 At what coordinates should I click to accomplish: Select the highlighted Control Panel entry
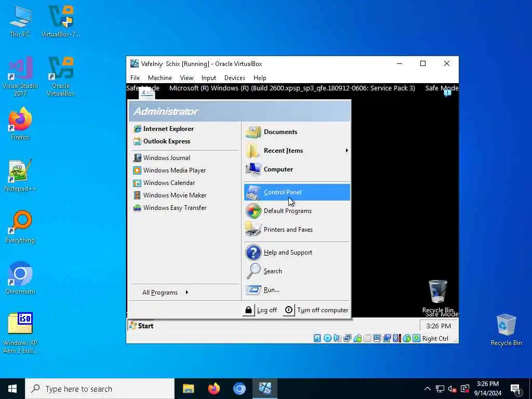297,192
